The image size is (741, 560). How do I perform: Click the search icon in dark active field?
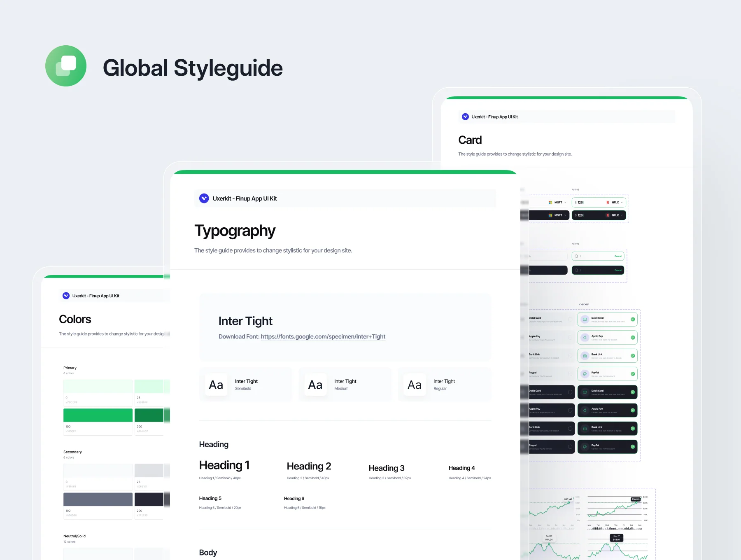(x=576, y=270)
